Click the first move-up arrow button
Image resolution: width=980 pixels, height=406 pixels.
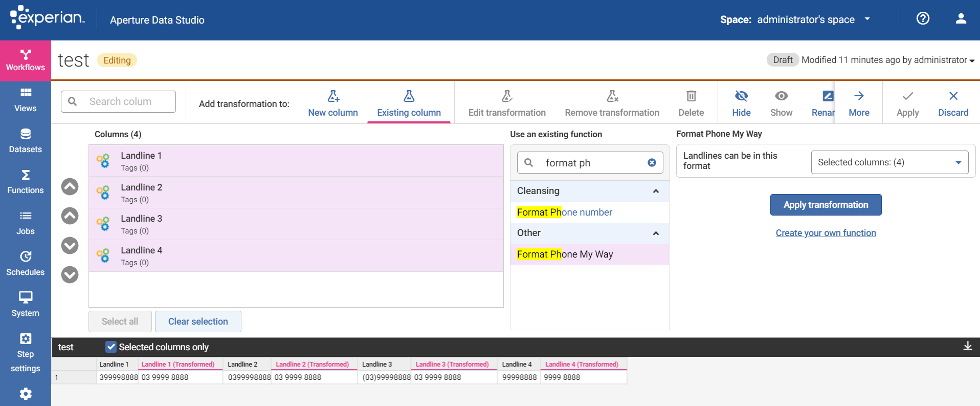[70, 186]
